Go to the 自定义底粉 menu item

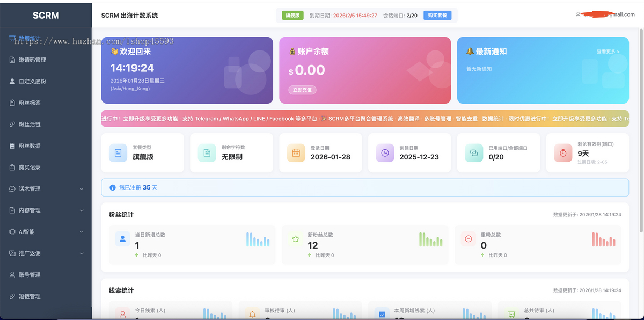(46, 82)
